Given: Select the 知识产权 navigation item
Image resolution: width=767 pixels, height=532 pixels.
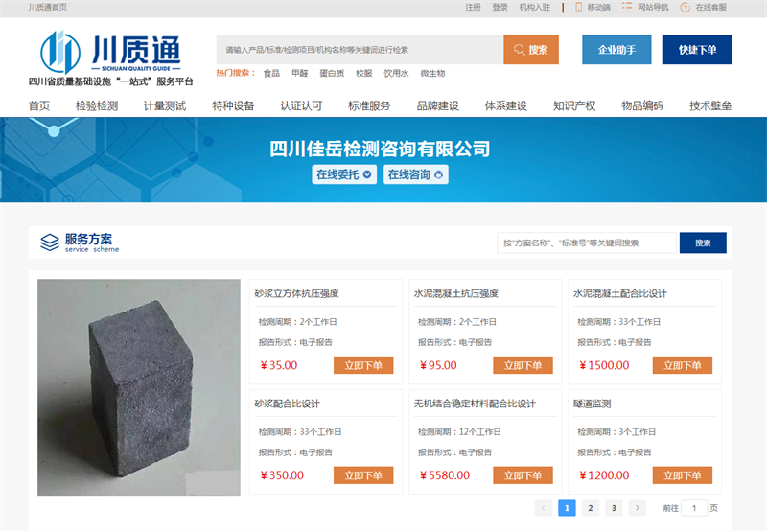Looking at the screenshot, I should tap(574, 105).
